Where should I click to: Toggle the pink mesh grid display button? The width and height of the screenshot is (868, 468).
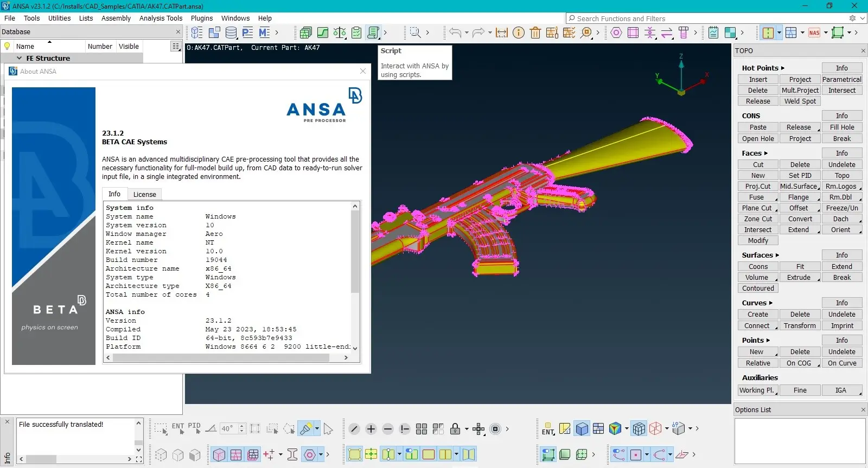236,454
